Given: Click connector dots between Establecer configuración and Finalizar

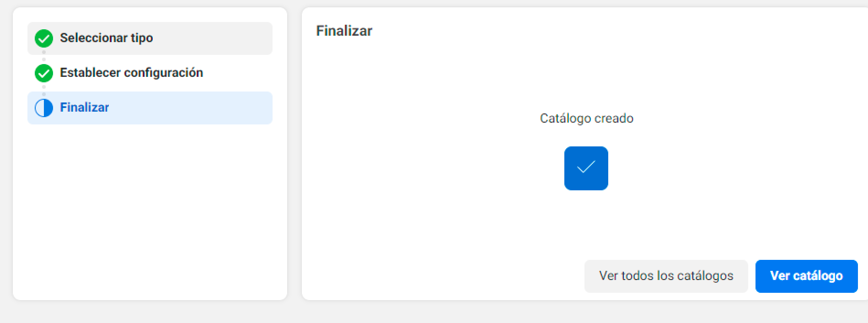Looking at the screenshot, I should point(44,91).
